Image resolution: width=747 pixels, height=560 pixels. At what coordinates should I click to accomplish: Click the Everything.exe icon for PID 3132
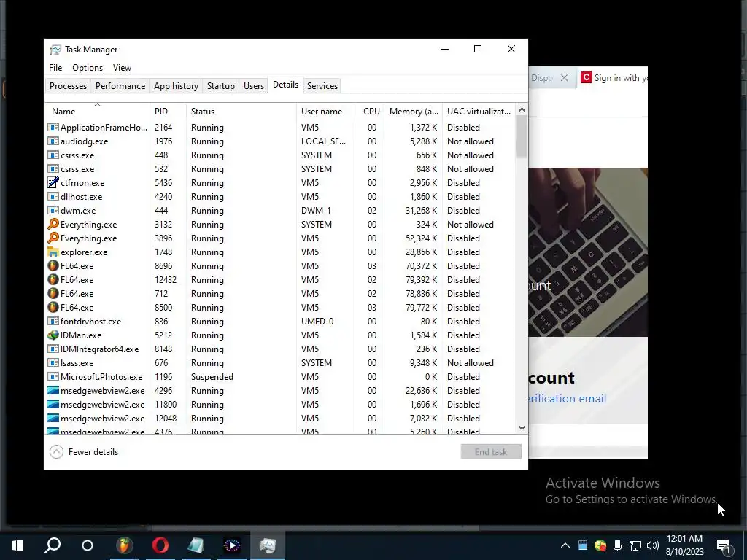click(x=53, y=225)
